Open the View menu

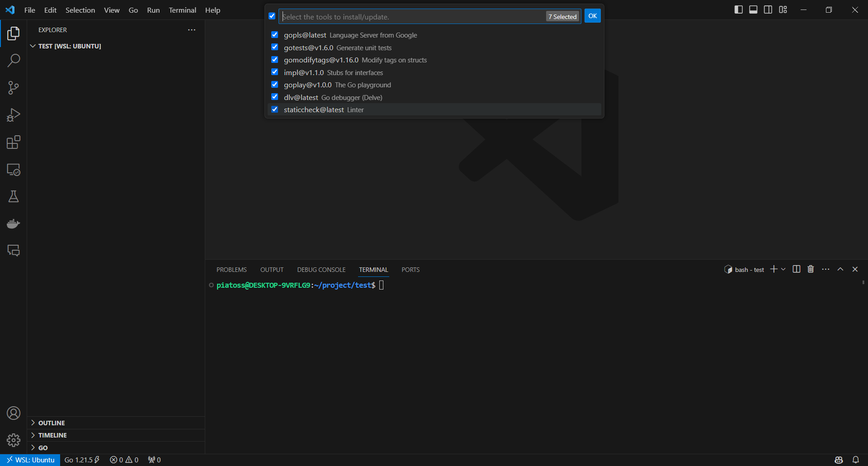(112, 10)
